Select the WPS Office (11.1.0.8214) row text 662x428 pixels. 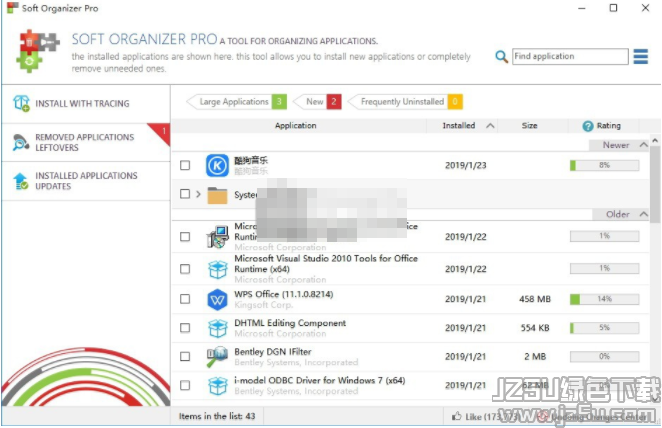pos(284,294)
